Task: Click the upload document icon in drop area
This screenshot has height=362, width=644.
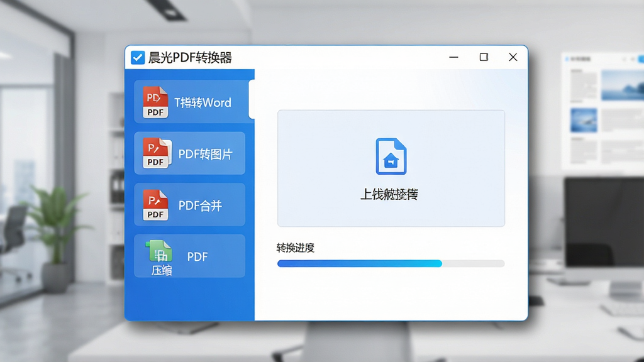Action: click(x=391, y=156)
